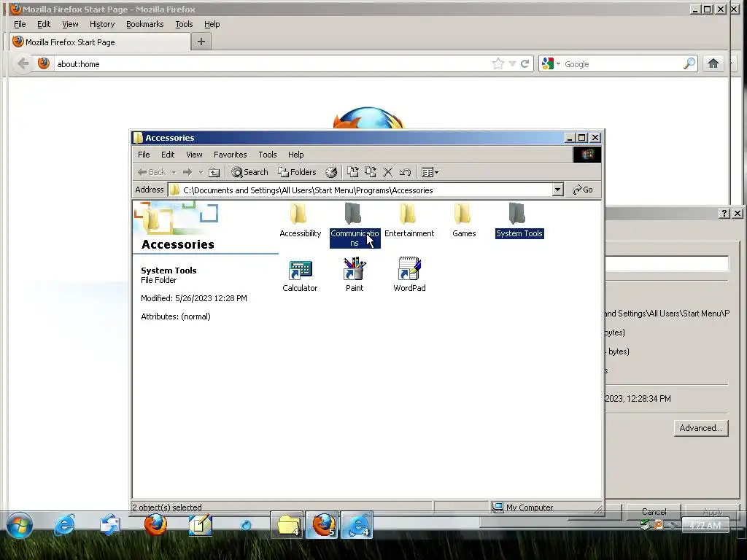Click the taskbar clock showing 4:22 AM
This screenshot has height=560, width=747.
[x=705, y=526]
